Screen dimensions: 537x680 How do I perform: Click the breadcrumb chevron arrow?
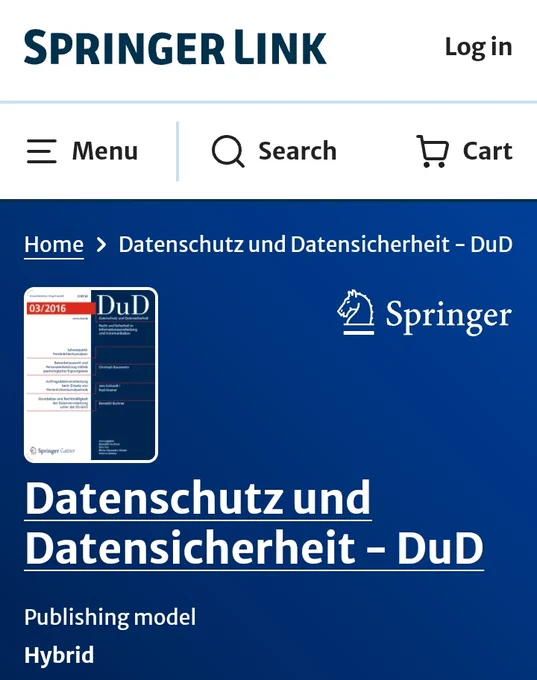tap(101, 245)
